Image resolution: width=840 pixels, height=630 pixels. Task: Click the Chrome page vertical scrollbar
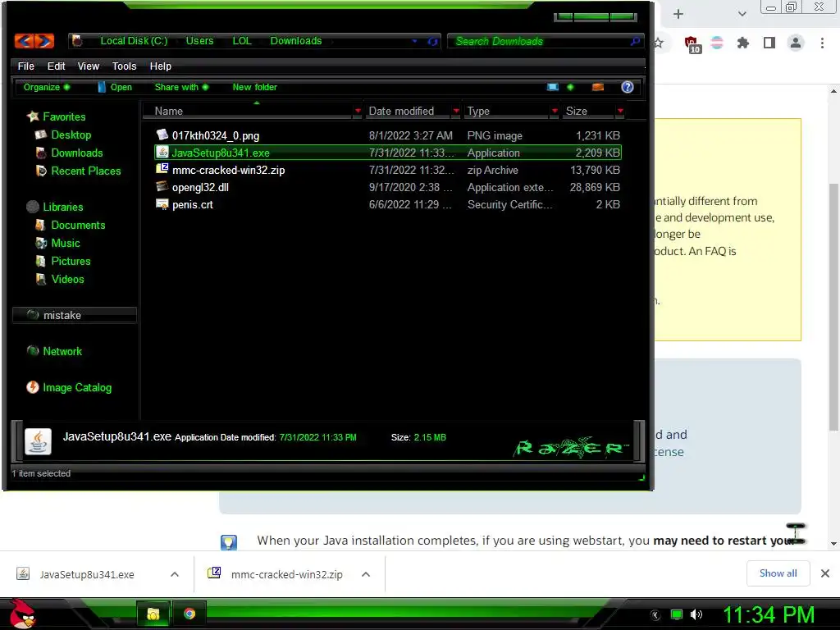[833, 307]
